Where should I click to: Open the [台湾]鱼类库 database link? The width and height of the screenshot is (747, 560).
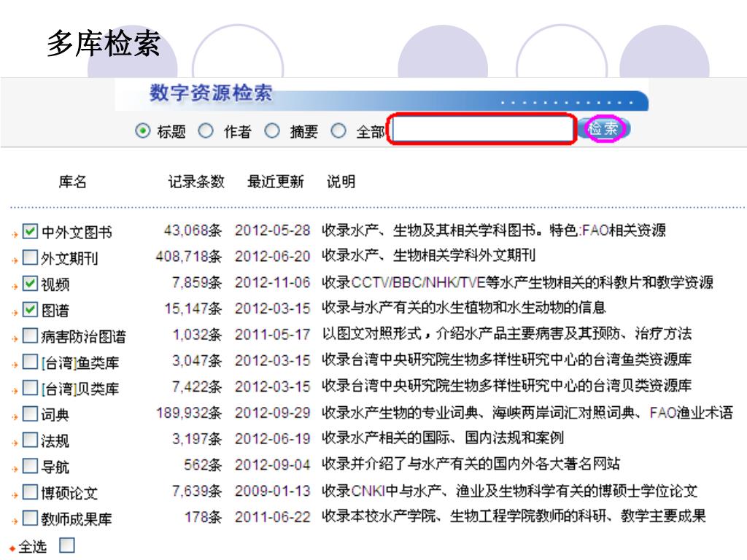[80, 363]
